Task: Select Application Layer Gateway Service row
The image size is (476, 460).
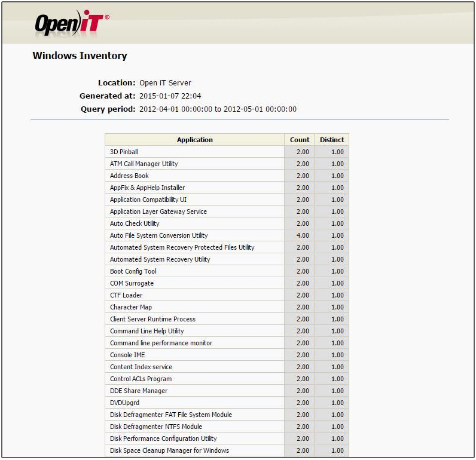Action: tap(227, 211)
